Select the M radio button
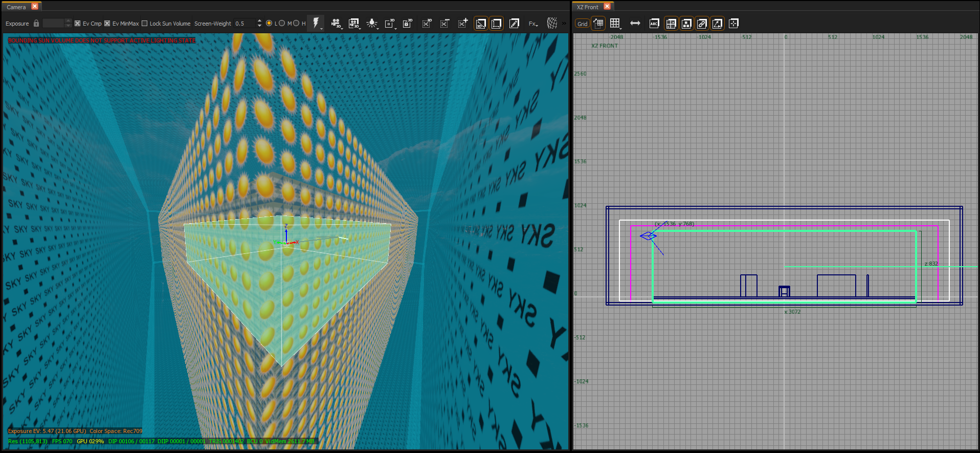The image size is (980, 453). [x=296, y=24]
